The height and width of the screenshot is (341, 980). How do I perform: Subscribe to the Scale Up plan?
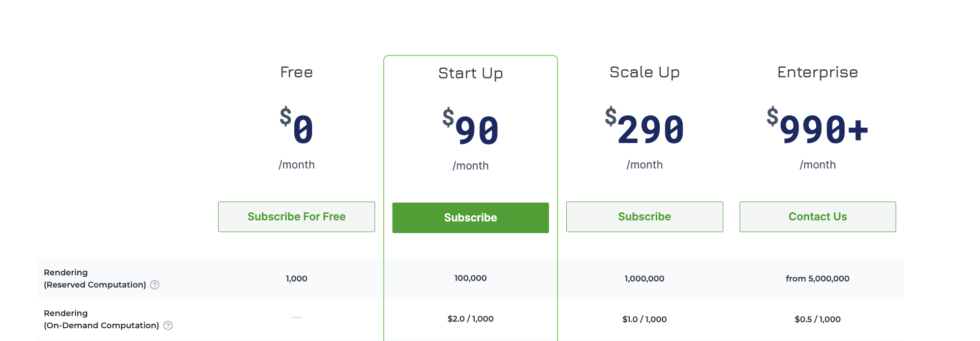644,216
